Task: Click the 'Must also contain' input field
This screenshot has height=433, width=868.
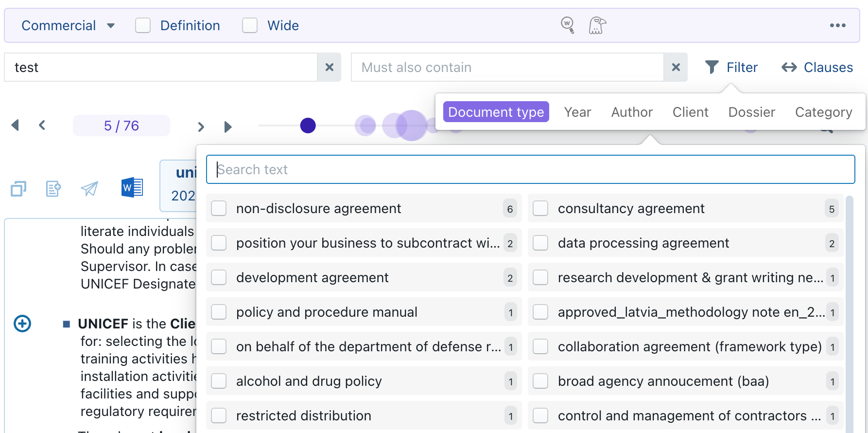Action: coord(507,67)
